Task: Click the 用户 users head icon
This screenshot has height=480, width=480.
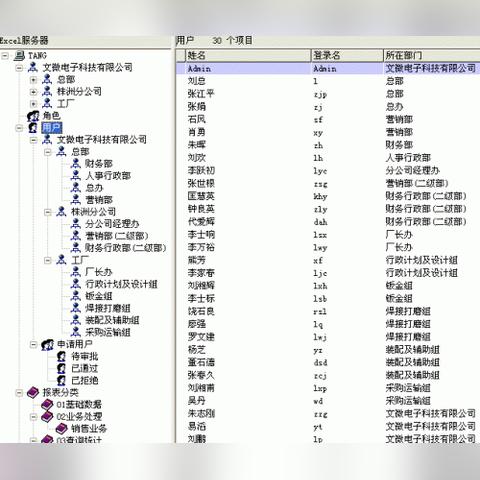Action: (x=33, y=128)
